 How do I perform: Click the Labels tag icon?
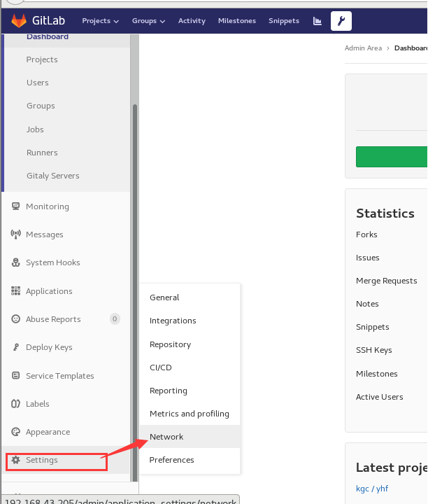pyautogui.click(x=15, y=403)
